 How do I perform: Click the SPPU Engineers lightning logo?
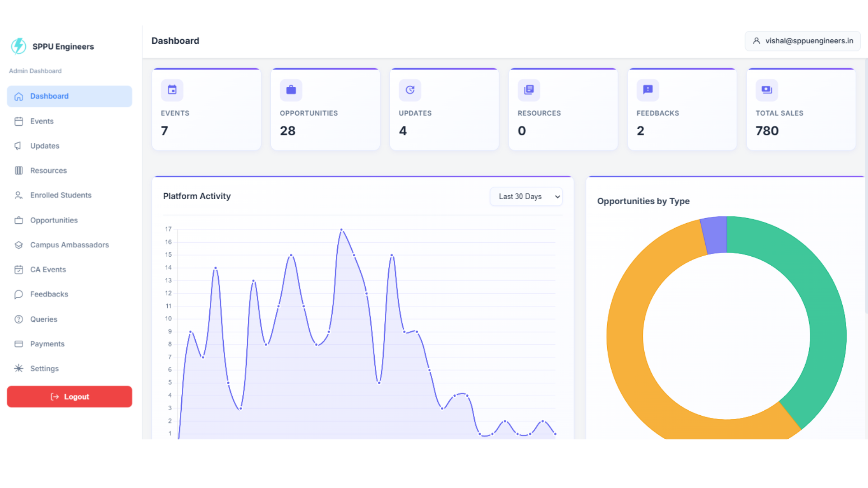click(19, 46)
